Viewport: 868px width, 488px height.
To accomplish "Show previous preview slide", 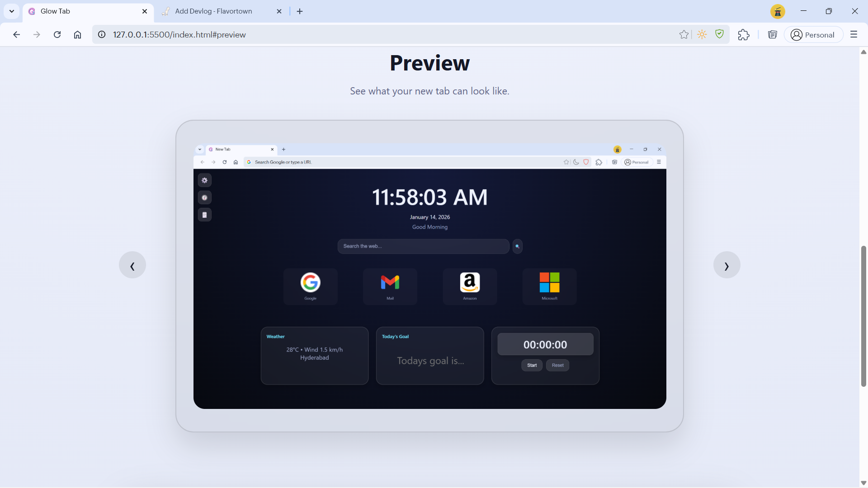I will point(132,265).
